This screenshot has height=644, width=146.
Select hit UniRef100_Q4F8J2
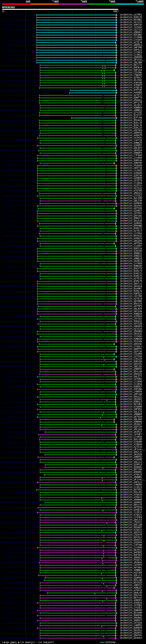point(131,50)
